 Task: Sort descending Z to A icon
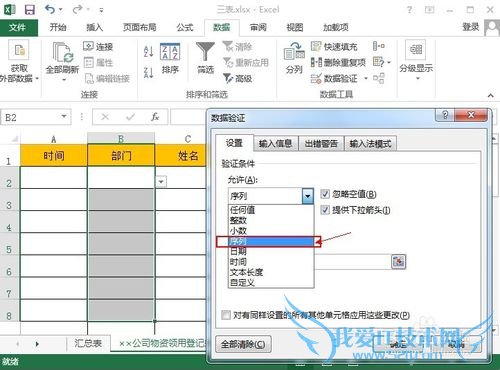click(148, 72)
